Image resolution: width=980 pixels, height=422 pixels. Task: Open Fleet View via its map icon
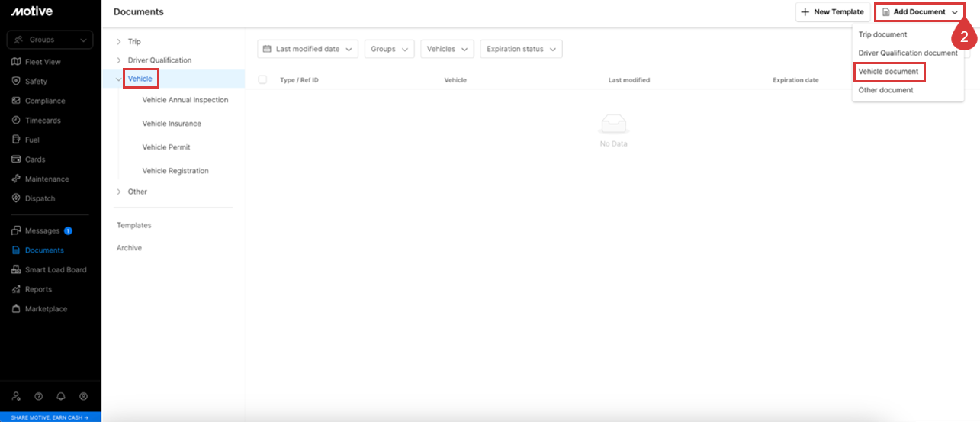[17, 62]
